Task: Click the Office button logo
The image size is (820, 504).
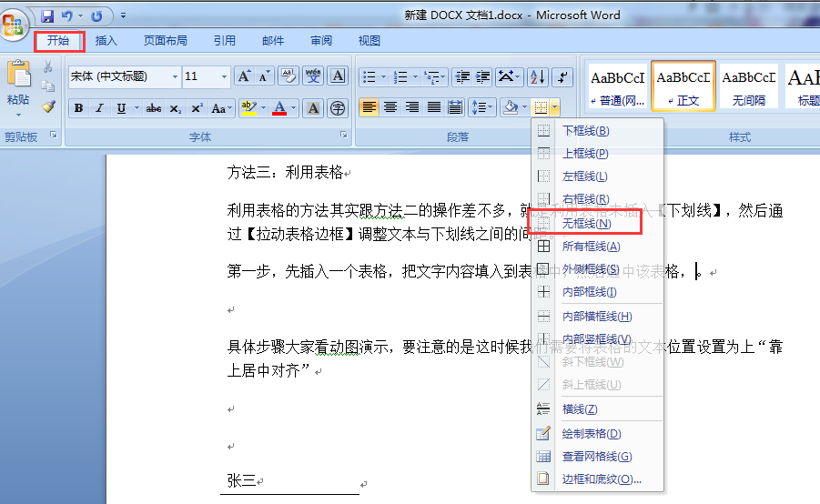Action: [15, 25]
